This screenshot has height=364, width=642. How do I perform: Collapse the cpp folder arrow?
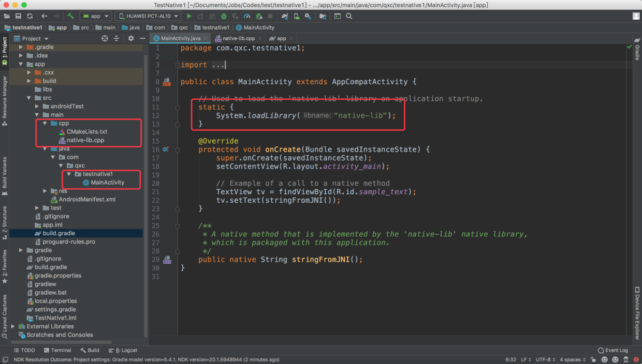45,124
